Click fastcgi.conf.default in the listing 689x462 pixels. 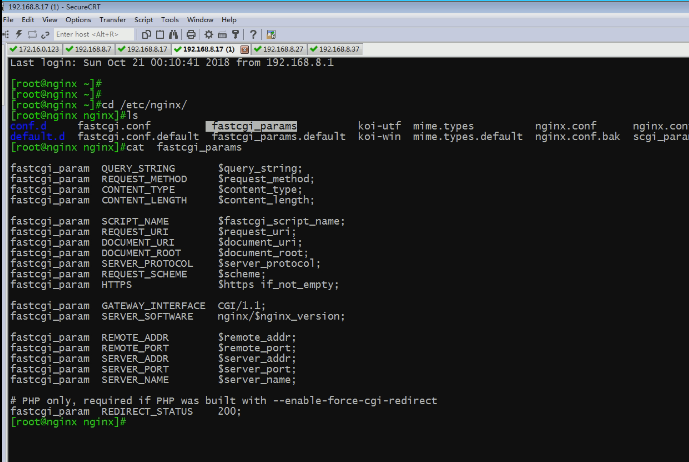(x=138, y=137)
